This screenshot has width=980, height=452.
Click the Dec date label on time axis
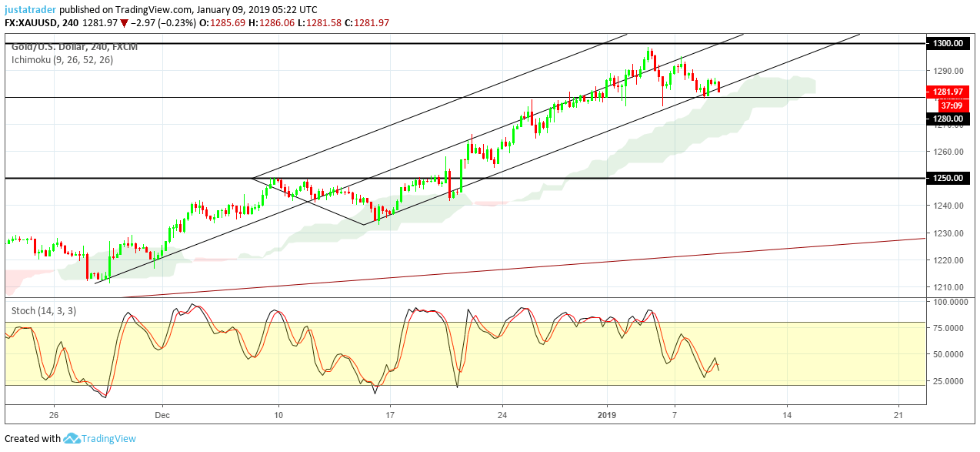coord(163,413)
